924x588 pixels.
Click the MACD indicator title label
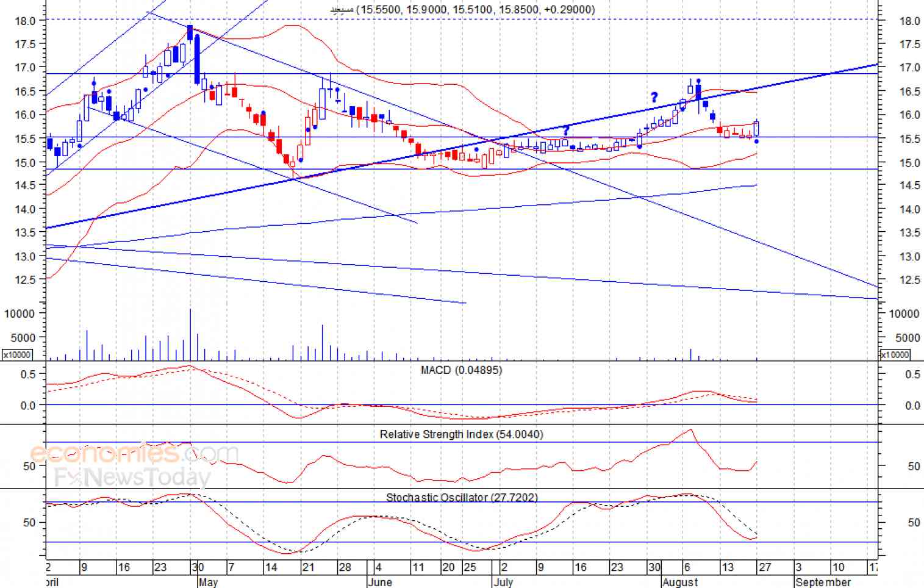click(x=461, y=370)
